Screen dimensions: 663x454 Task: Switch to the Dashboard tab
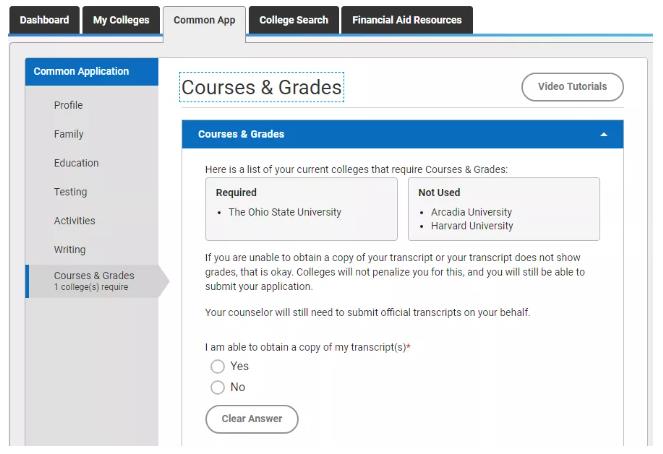click(x=44, y=20)
